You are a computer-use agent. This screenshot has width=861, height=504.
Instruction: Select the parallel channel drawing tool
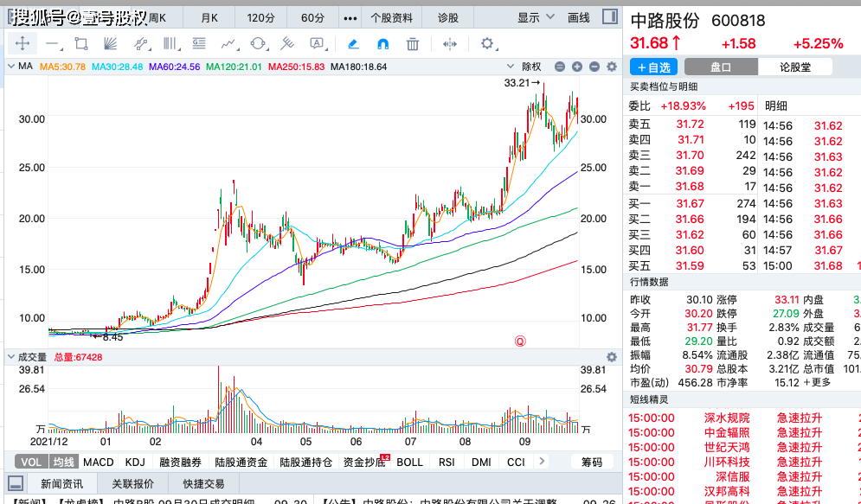tap(140, 44)
